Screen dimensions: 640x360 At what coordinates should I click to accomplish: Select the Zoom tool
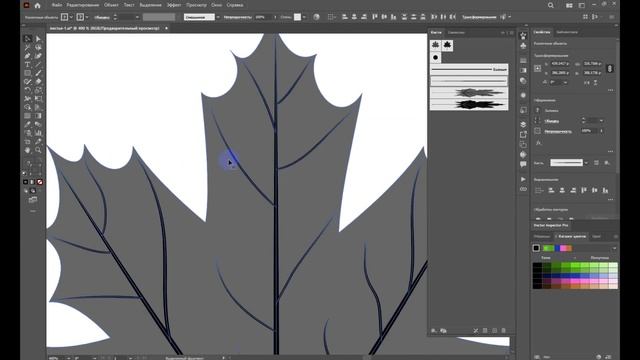pyautogui.click(x=38, y=150)
